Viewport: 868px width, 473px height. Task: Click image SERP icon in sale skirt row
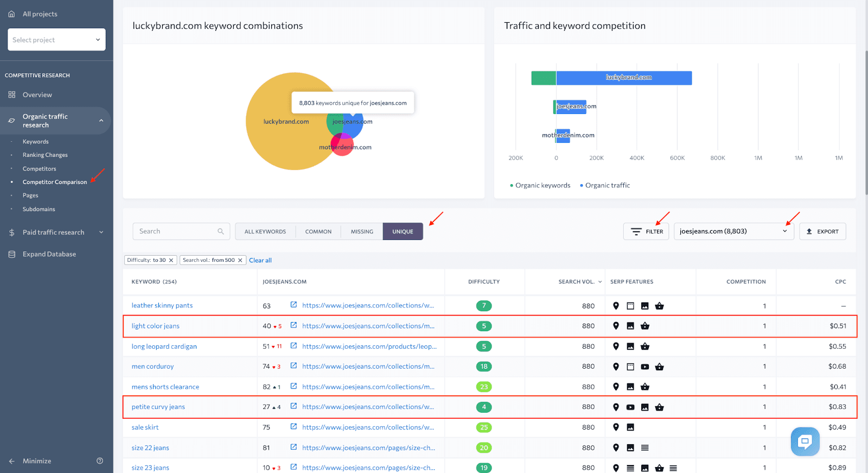pos(630,427)
